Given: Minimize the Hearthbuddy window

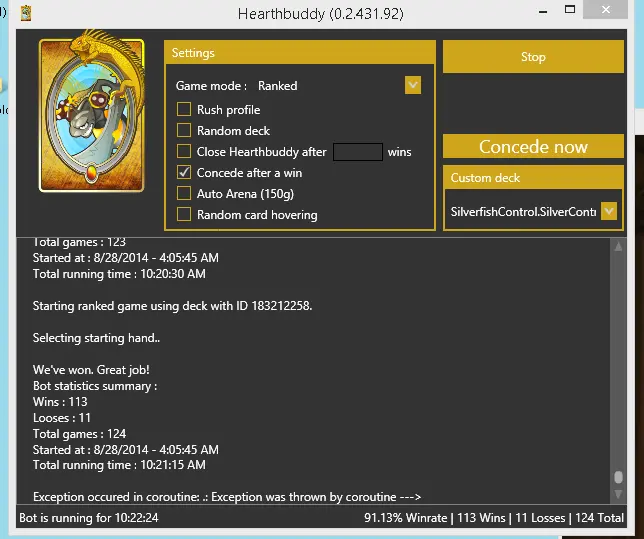Looking at the screenshot, I should point(543,12).
